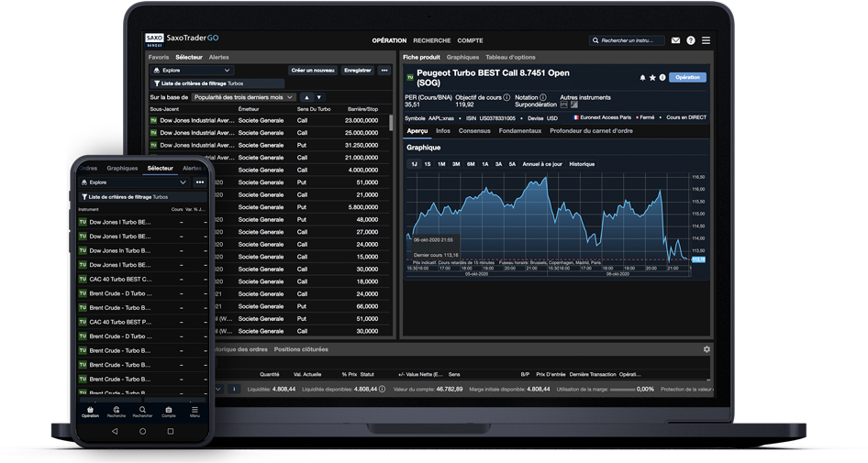Open the product info circle icon beside the star
This screenshot has height=463, width=868.
tap(662, 78)
